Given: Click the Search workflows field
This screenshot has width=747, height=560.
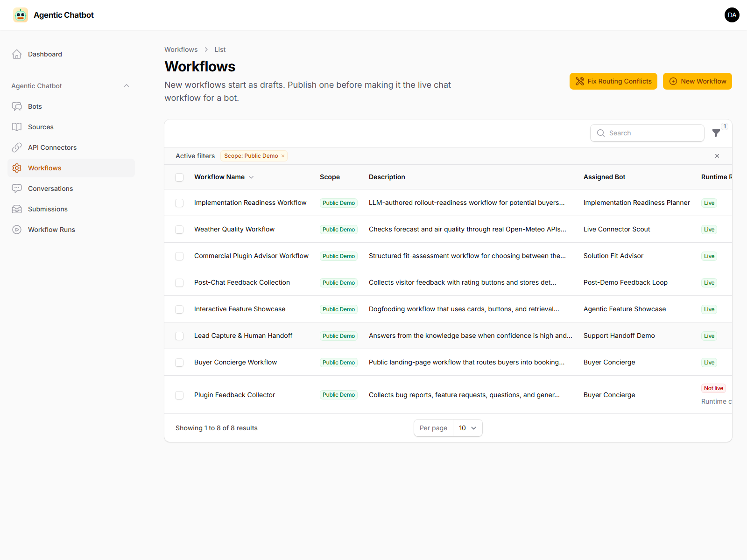Looking at the screenshot, I should coord(647,133).
